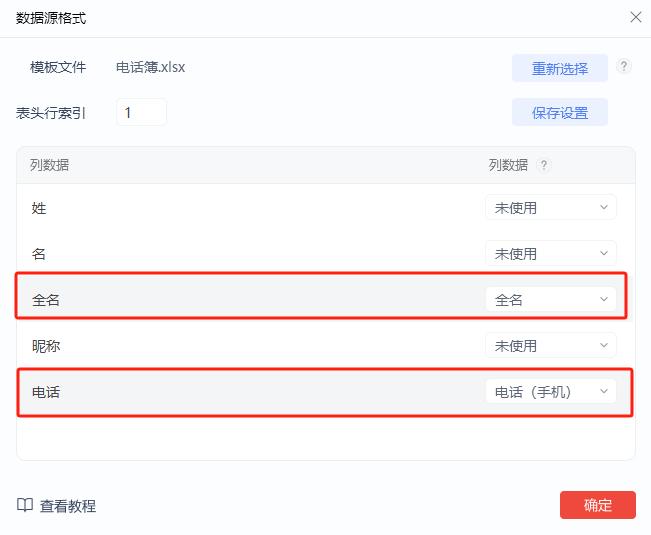Click the 昵称 row label
Image resolution: width=651 pixels, height=535 pixels.
pyautogui.click(x=46, y=346)
